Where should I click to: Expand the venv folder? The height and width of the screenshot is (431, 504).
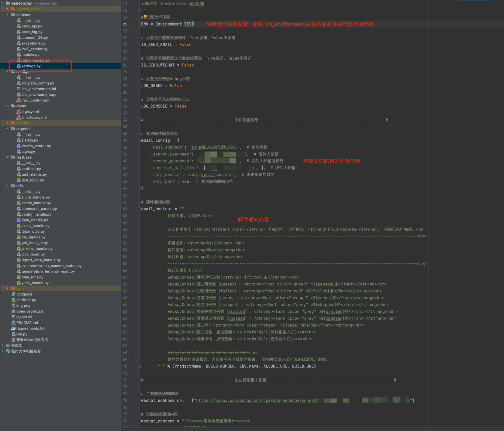coord(7,289)
